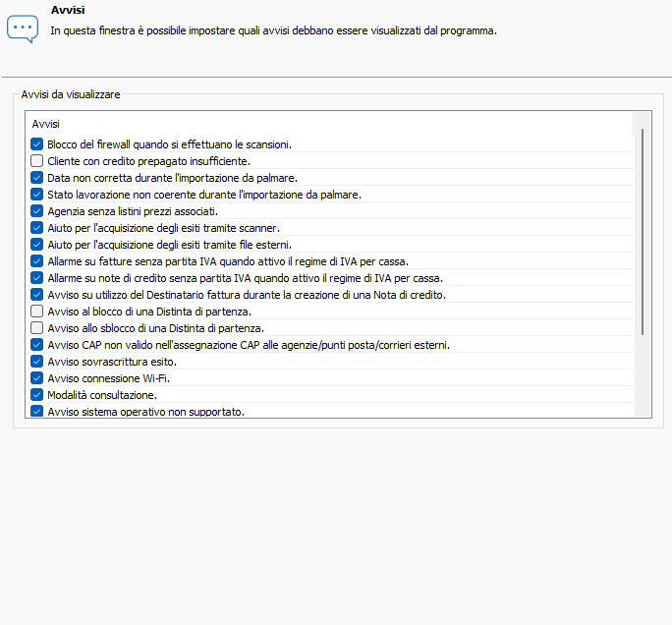Disable 'Agenzia senza listini prezzi associati'
The height and width of the screenshot is (625, 672).
tap(37, 211)
